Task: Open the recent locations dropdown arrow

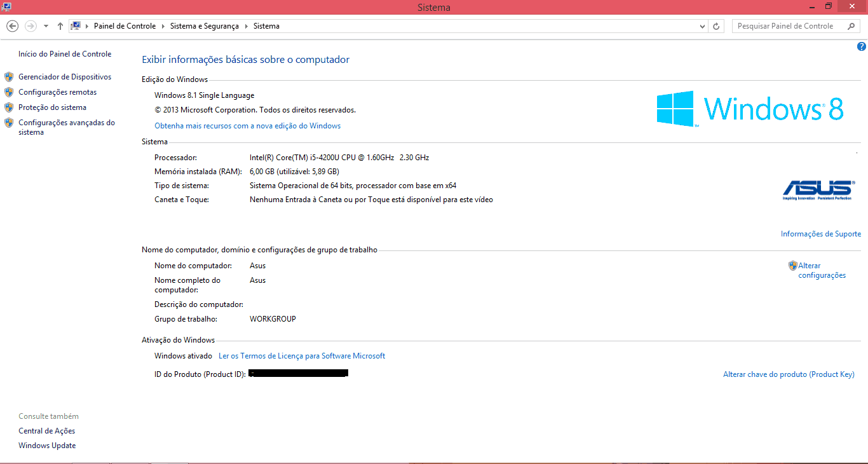Action: [x=46, y=26]
